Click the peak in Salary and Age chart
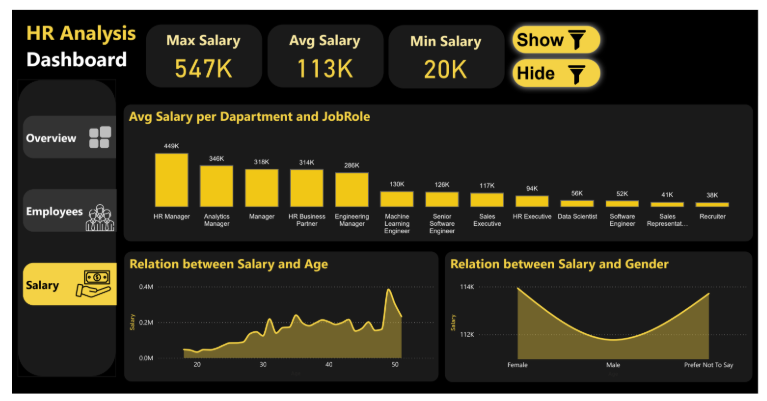This screenshot has width=767, height=401. (x=387, y=293)
